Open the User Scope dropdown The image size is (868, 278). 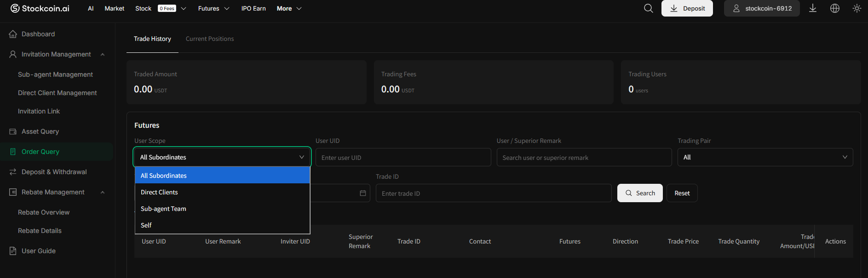tap(222, 157)
